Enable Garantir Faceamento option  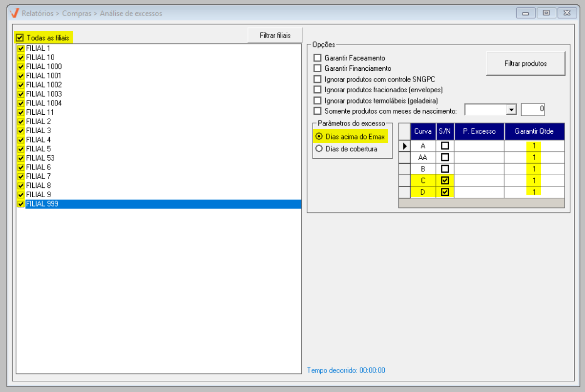[317, 58]
